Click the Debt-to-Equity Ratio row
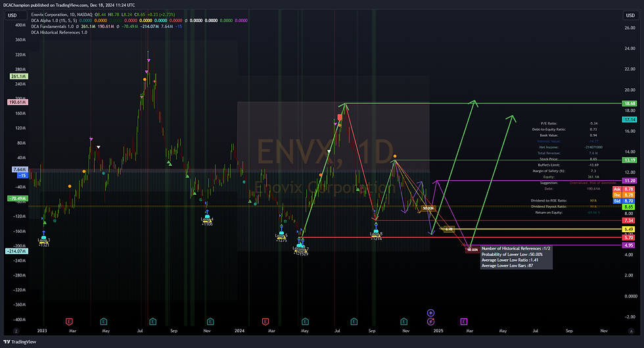644x348 pixels. coord(564,129)
